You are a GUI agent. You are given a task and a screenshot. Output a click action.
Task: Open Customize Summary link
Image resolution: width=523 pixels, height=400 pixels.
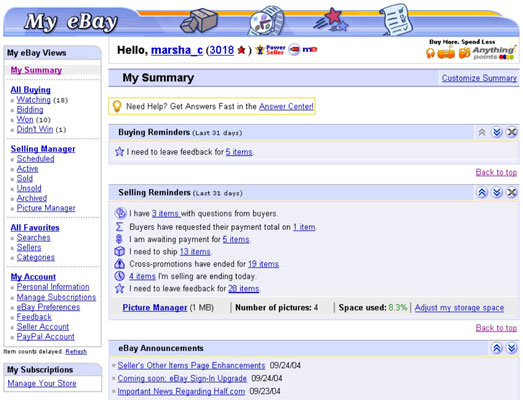point(479,78)
